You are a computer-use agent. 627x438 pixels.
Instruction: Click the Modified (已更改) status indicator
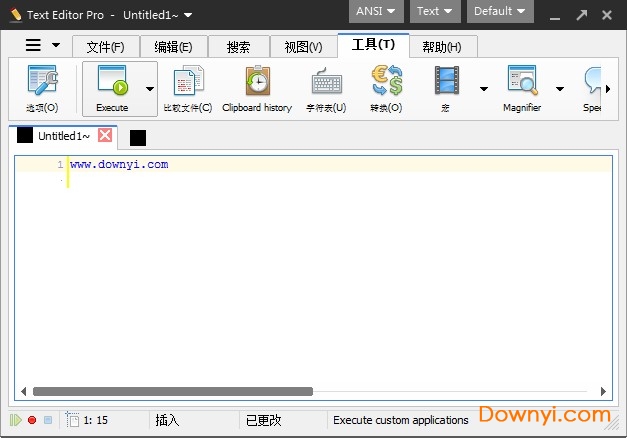pyautogui.click(x=264, y=420)
